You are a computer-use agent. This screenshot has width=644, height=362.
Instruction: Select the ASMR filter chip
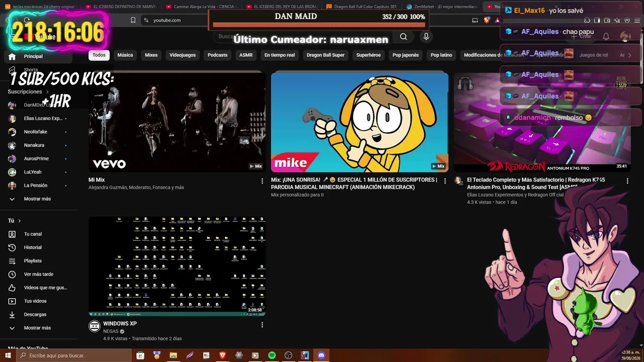click(246, 55)
